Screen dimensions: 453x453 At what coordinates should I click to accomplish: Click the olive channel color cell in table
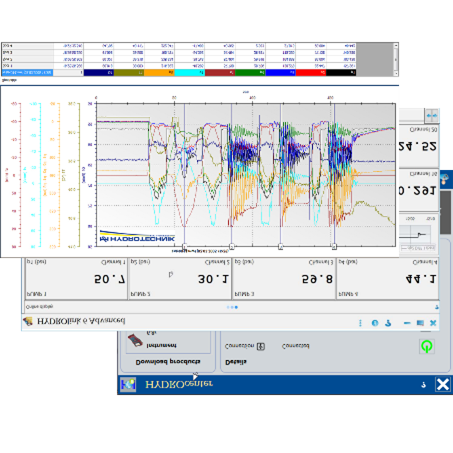click(x=129, y=72)
